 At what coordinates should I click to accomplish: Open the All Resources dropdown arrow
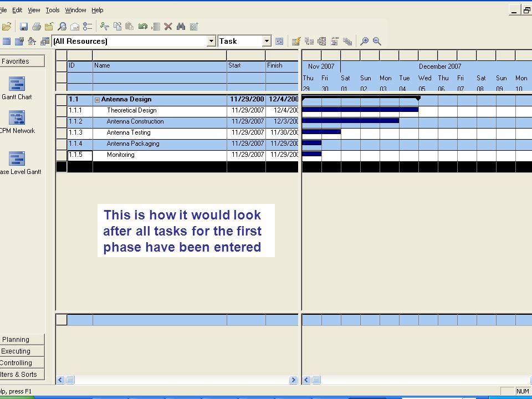pos(211,42)
